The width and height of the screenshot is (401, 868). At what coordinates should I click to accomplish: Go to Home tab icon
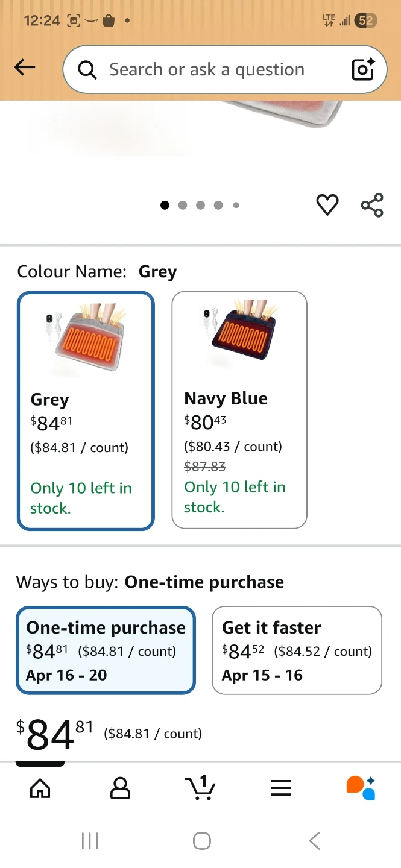pyautogui.click(x=40, y=788)
